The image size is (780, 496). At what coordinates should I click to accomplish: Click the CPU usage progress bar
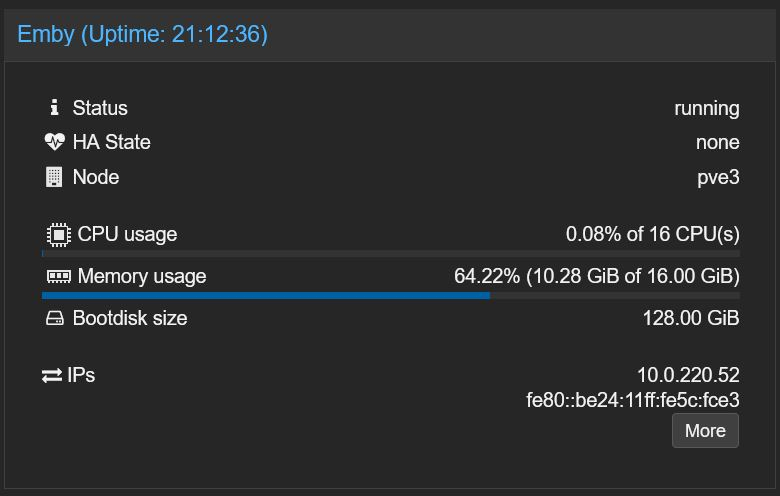[x=390, y=253]
